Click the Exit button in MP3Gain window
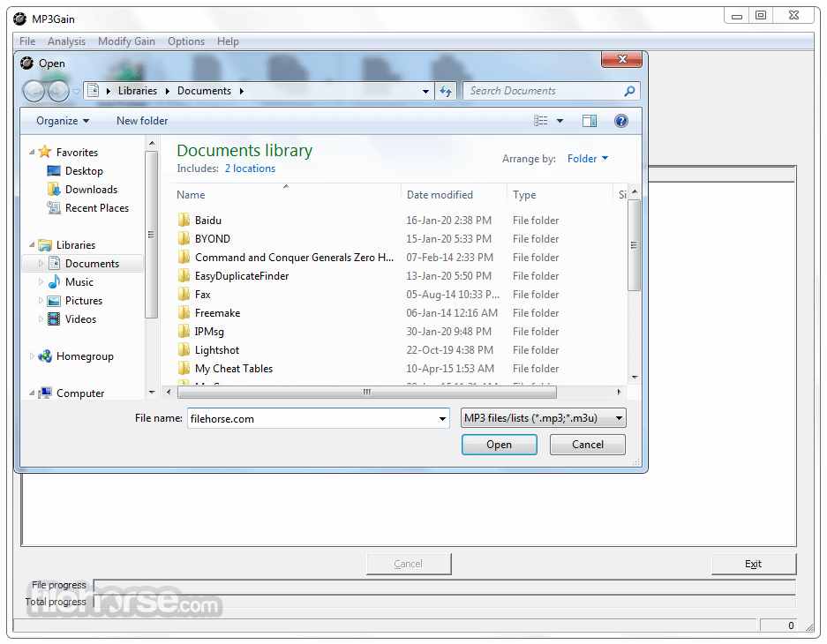Screen dimensions: 827x644 [753, 564]
